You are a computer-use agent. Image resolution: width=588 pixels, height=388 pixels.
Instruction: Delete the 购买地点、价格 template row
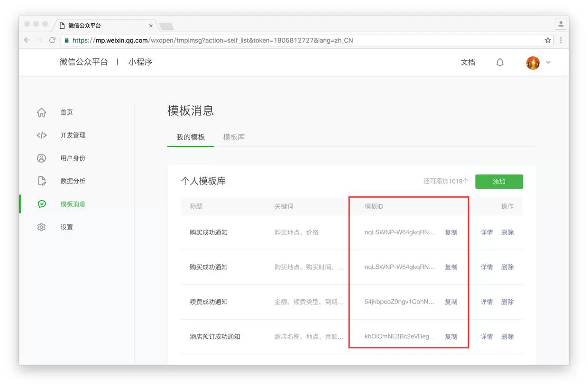click(x=507, y=232)
